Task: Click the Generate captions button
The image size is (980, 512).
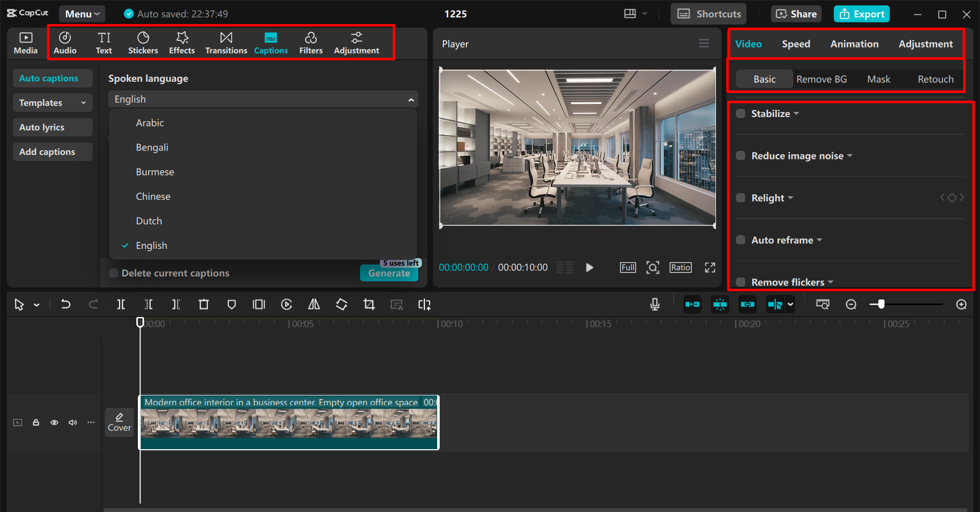Action: pos(389,273)
